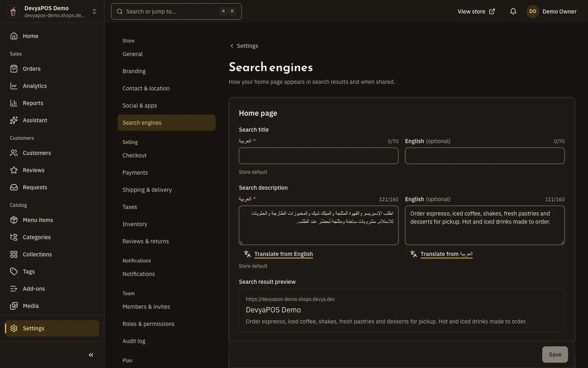Open Taxes settings

(167, 207)
